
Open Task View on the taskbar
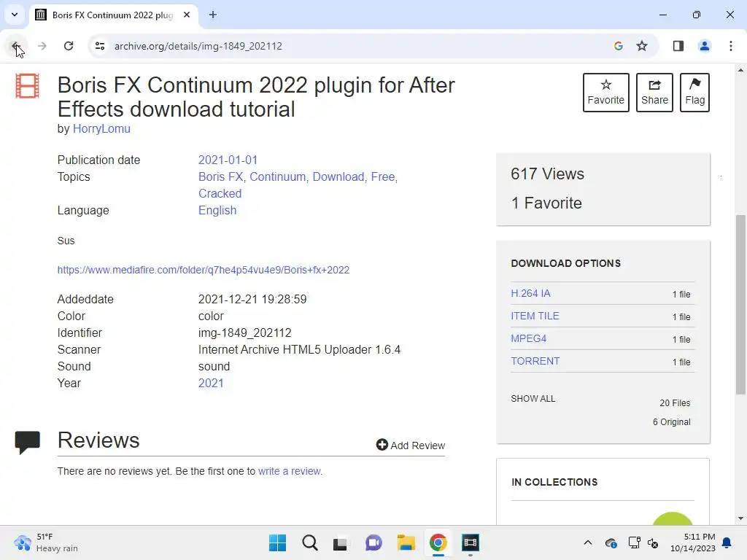click(340, 542)
